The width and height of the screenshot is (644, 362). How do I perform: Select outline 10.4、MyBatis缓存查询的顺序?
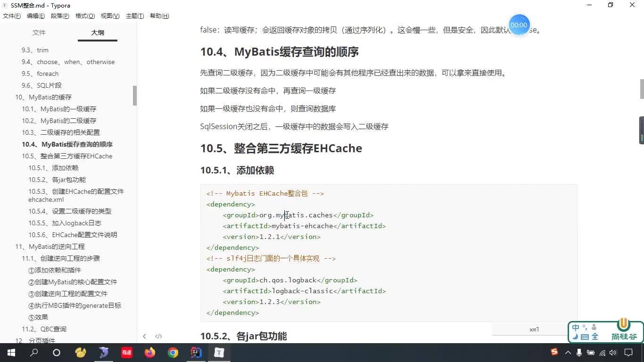coord(67,144)
